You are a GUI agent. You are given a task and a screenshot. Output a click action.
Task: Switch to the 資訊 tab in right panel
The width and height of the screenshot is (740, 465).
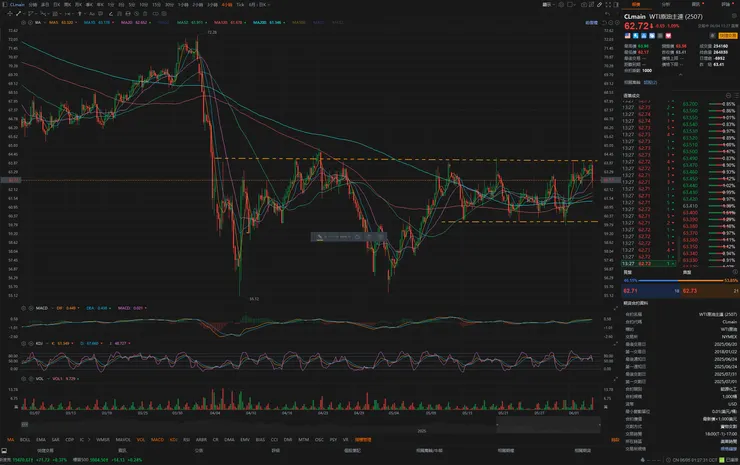[696, 4]
